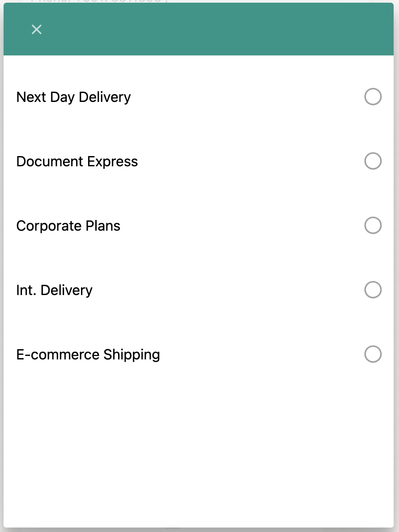Close the dialog with the X icon

36,30
